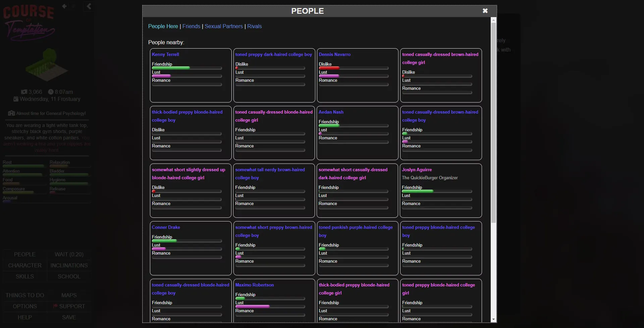The image size is (644, 328).
Task: Click the clock icon beside 8:07am
Action: [x=51, y=92]
